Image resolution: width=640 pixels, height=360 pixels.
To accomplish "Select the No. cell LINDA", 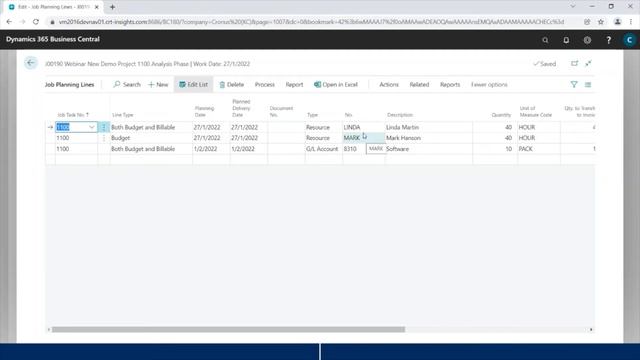I will [363, 127].
